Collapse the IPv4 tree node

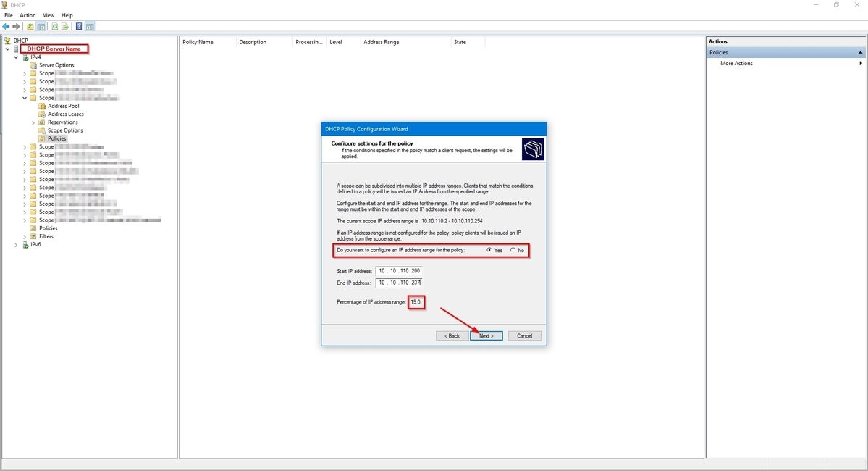pos(16,57)
